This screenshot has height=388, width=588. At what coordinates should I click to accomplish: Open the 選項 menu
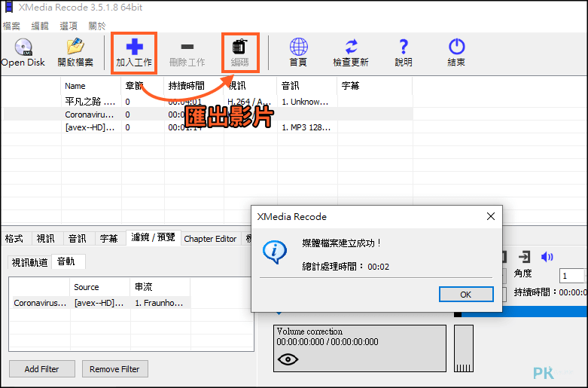pyautogui.click(x=69, y=26)
